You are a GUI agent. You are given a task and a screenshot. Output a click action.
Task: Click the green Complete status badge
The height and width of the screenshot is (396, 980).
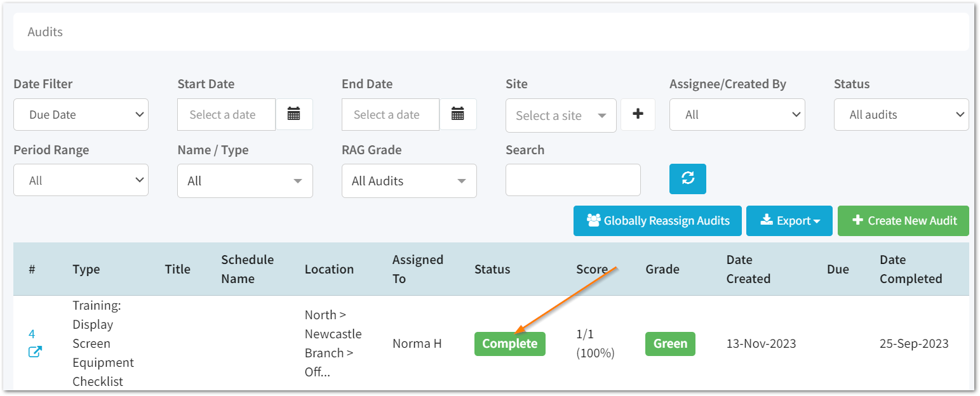point(509,343)
